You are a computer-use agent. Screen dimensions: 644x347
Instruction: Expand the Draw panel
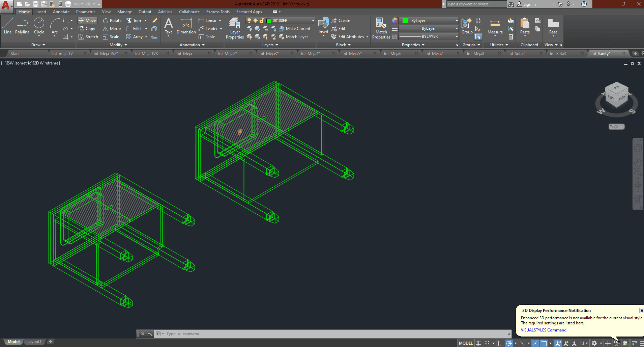38,45
